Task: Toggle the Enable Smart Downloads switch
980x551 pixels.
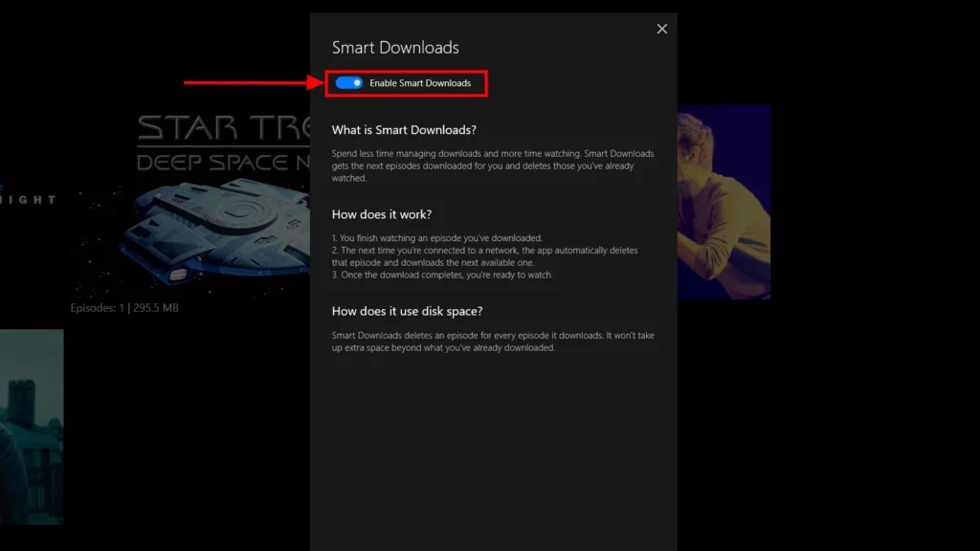Action: pyautogui.click(x=348, y=82)
